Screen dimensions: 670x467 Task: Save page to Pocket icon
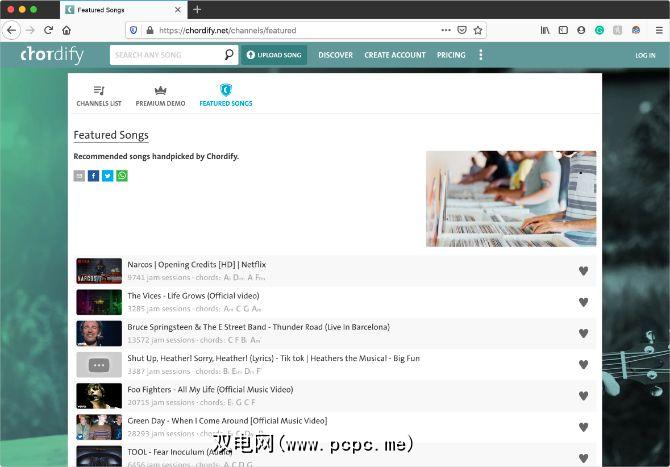coord(462,30)
